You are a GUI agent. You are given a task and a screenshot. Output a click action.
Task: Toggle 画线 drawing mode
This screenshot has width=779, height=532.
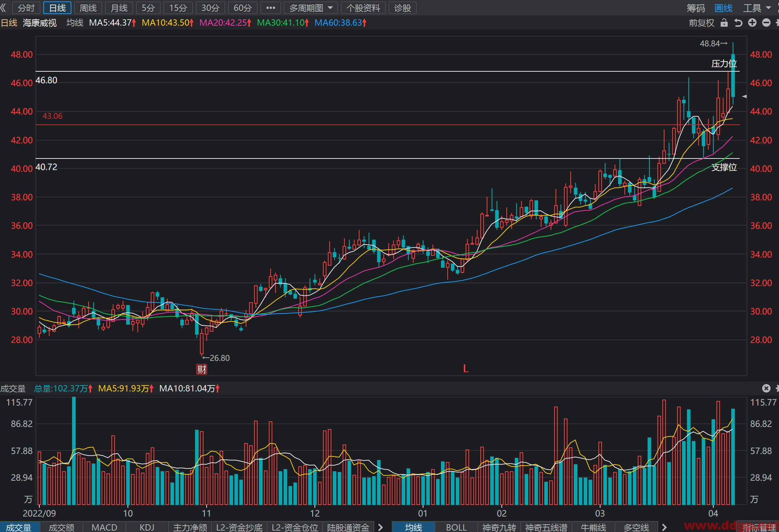point(723,8)
